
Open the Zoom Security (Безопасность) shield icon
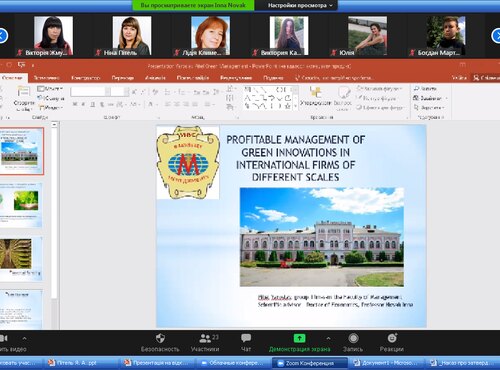tap(160, 339)
